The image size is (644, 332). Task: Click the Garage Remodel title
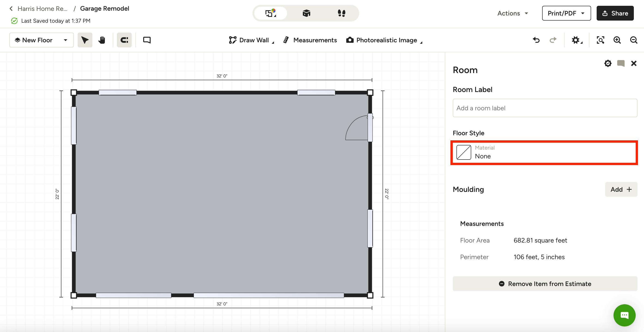pyautogui.click(x=104, y=9)
